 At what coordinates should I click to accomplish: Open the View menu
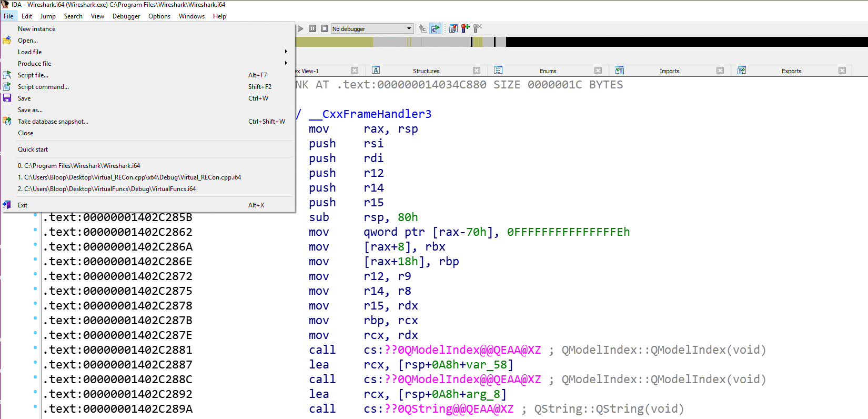pos(97,16)
